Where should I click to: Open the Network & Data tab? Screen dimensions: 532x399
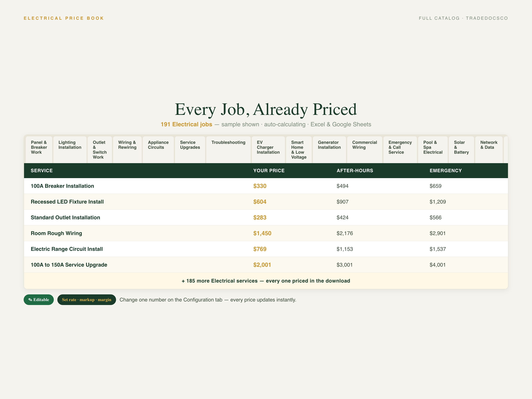[489, 150]
